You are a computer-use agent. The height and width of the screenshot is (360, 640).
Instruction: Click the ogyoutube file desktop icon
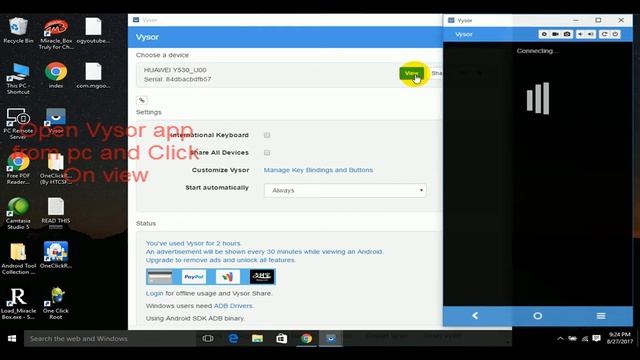93,31
